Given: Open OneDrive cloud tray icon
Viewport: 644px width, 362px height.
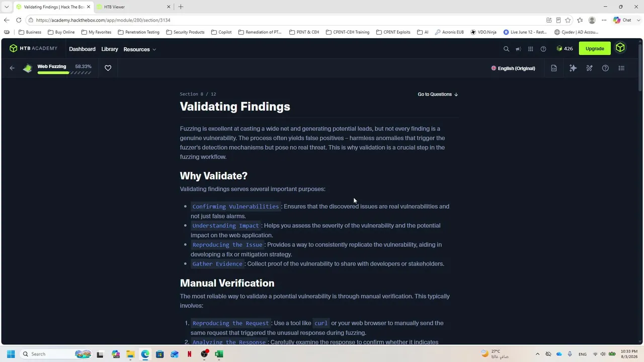Looking at the screenshot, I should pos(559,354).
